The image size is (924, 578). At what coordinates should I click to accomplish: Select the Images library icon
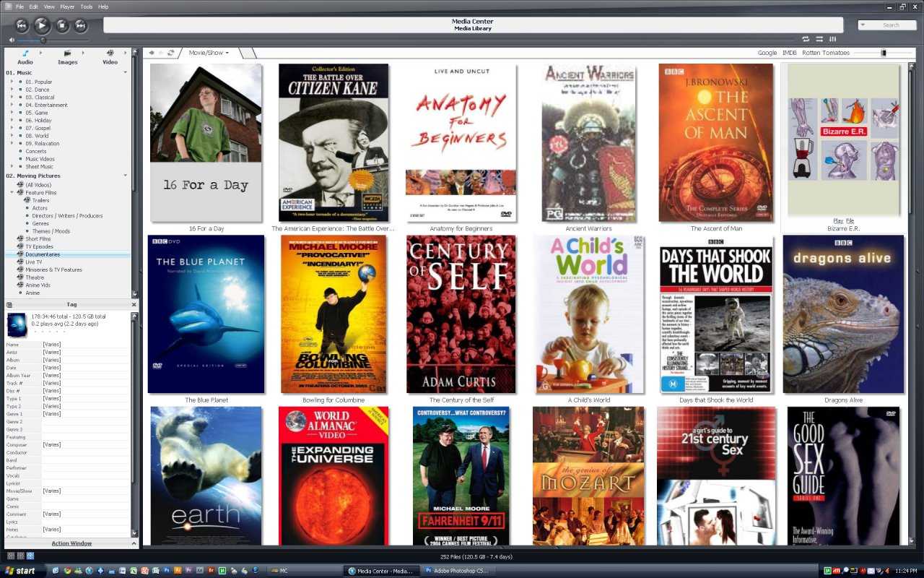(67, 53)
